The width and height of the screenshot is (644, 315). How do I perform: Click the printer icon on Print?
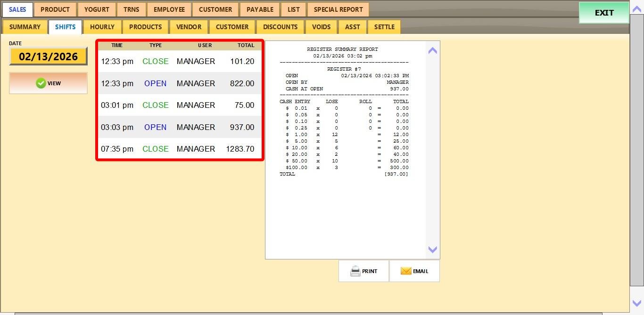(x=355, y=271)
